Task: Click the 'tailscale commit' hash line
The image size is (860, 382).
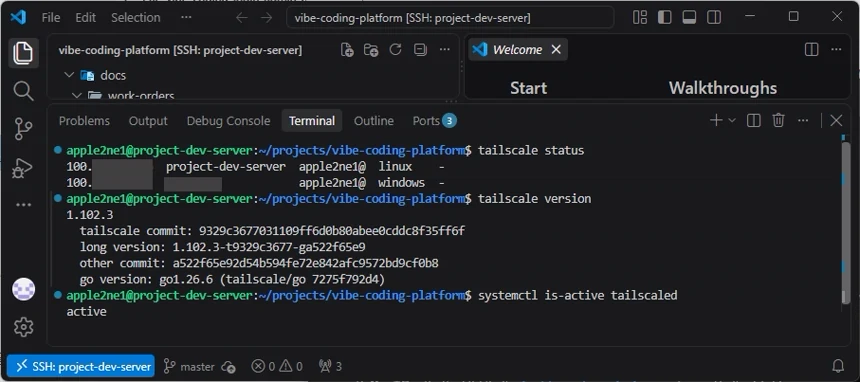Action: (x=273, y=231)
